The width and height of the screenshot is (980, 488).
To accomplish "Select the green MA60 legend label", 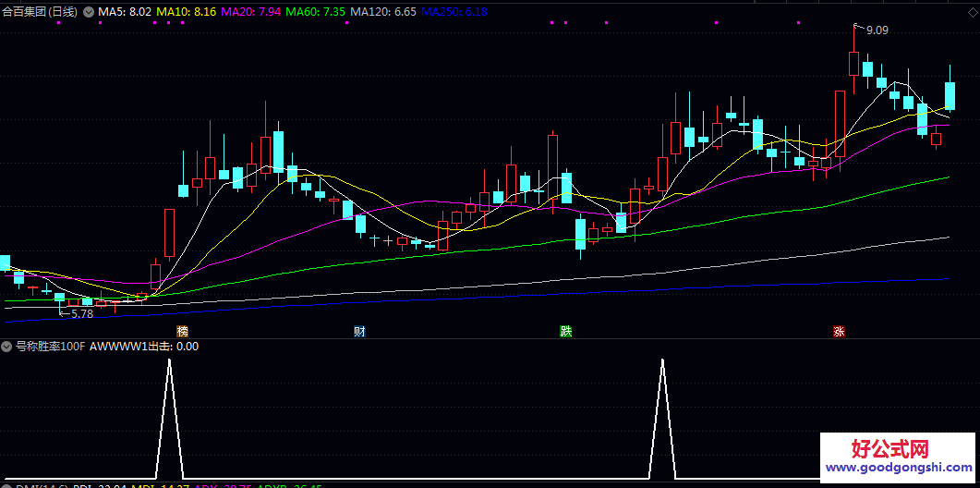I will point(316,12).
